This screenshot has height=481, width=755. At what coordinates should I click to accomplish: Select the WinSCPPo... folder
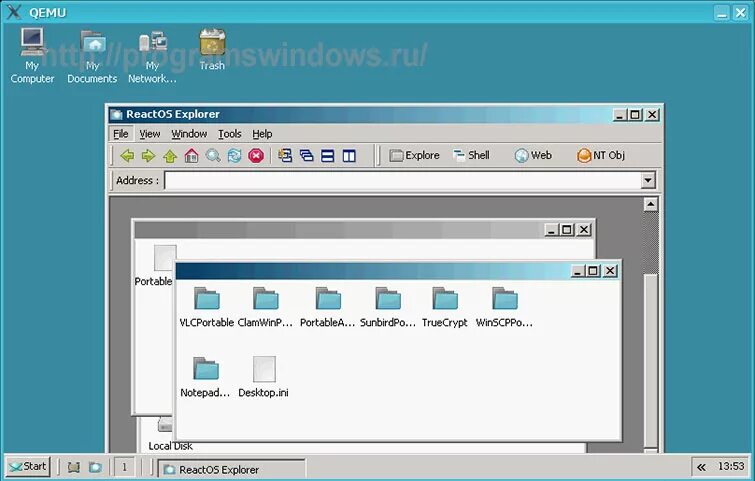tap(504, 307)
